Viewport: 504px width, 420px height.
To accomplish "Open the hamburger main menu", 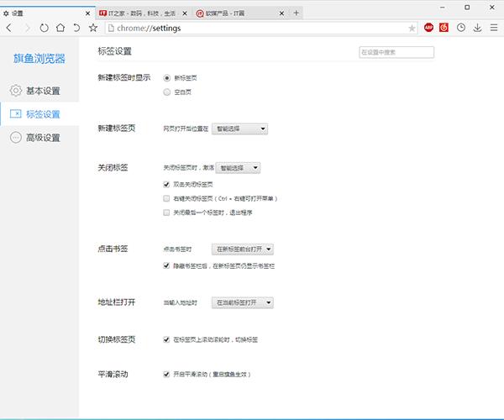I will click(x=493, y=28).
